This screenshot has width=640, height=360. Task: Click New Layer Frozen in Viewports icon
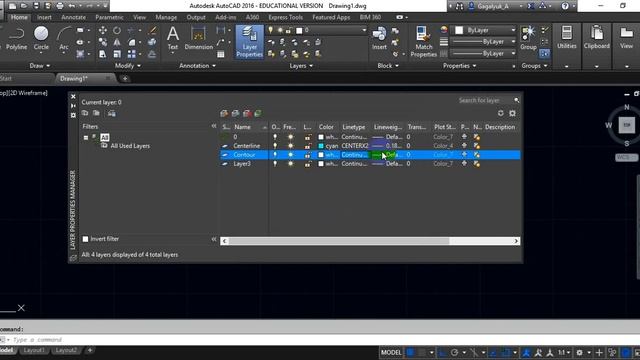coord(236,113)
